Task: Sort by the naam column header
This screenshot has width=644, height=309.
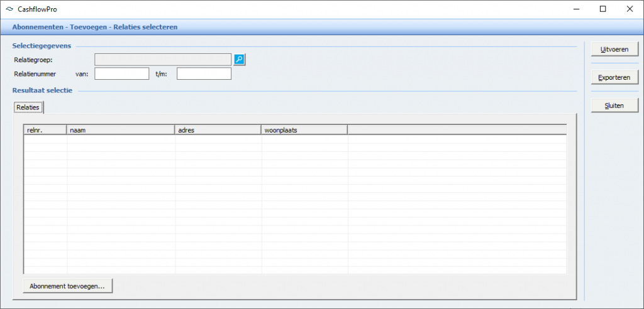Action: 121,129
